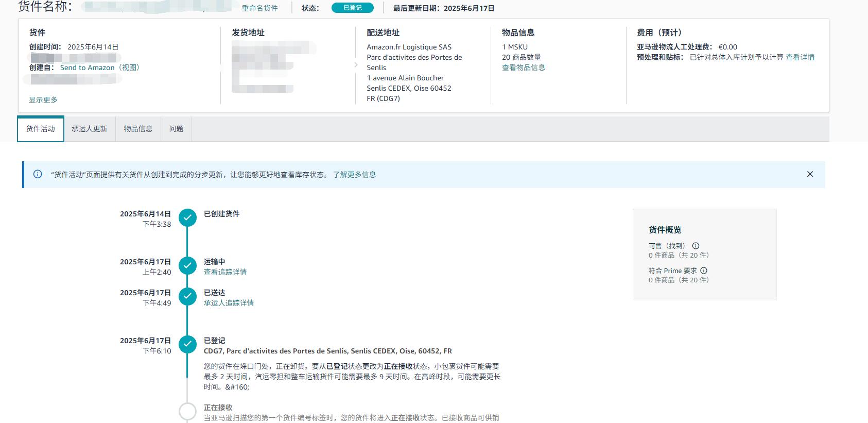Viewport: 868px width, 423px height.
Task: Select the 2025年6月14日 下午3:38 timestamp
Action: (145, 219)
